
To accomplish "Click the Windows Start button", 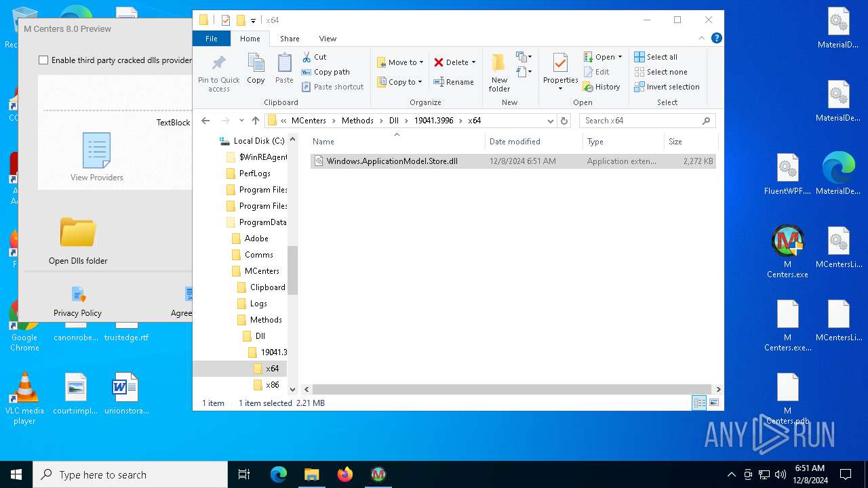I will pyautogui.click(x=16, y=474).
